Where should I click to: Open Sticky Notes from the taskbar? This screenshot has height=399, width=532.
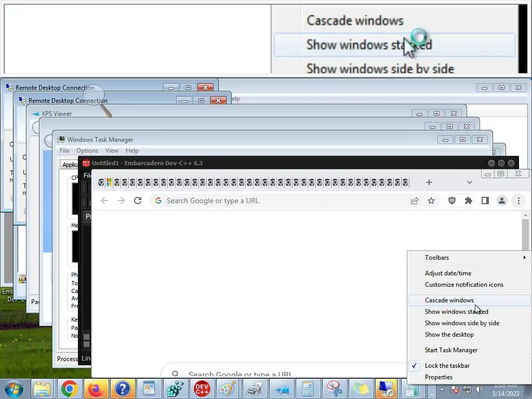[x=361, y=389]
